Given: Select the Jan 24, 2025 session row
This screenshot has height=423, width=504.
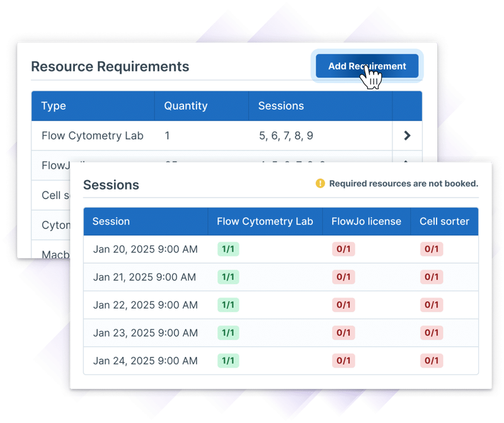Looking at the screenshot, I should click(x=144, y=361).
